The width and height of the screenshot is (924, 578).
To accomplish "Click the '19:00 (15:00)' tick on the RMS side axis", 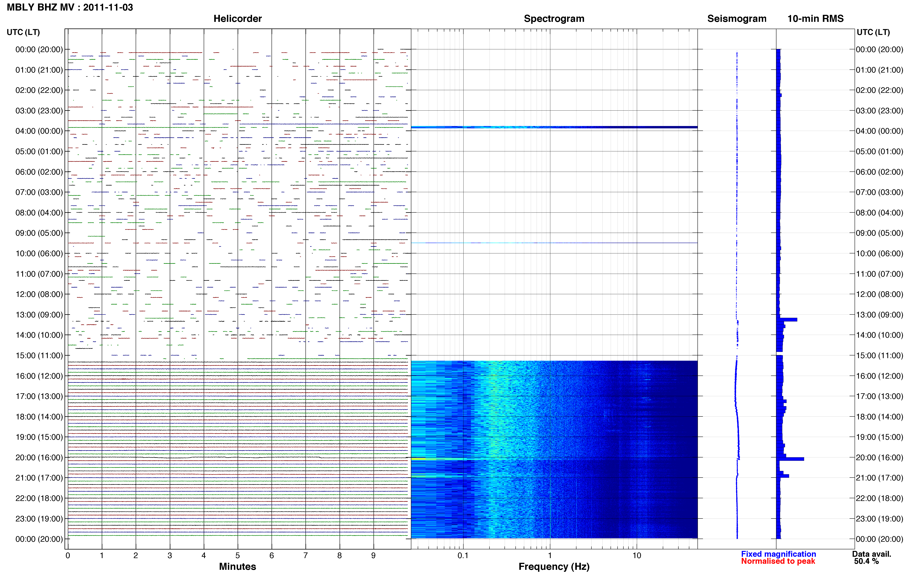I will [879, 437].
